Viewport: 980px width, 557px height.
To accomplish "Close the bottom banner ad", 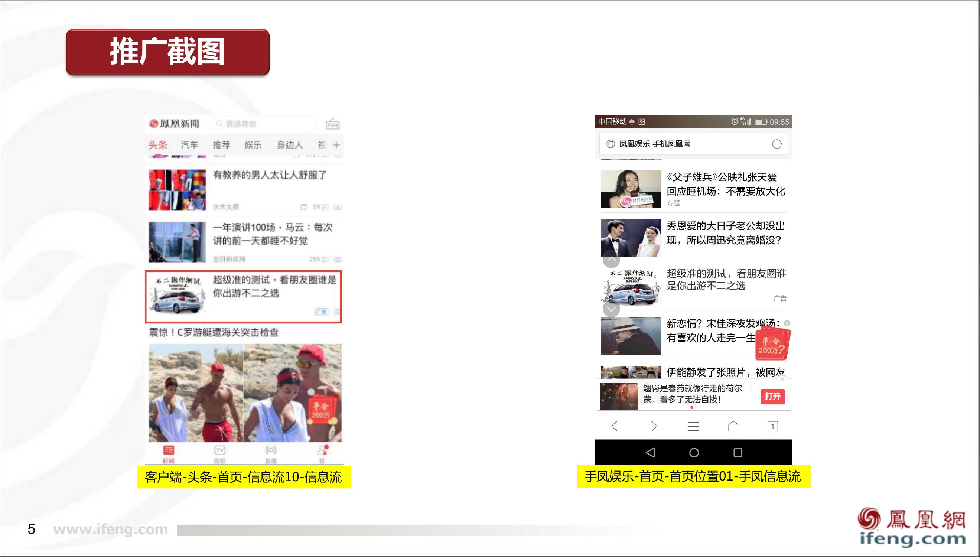I will tap(782, 379).
